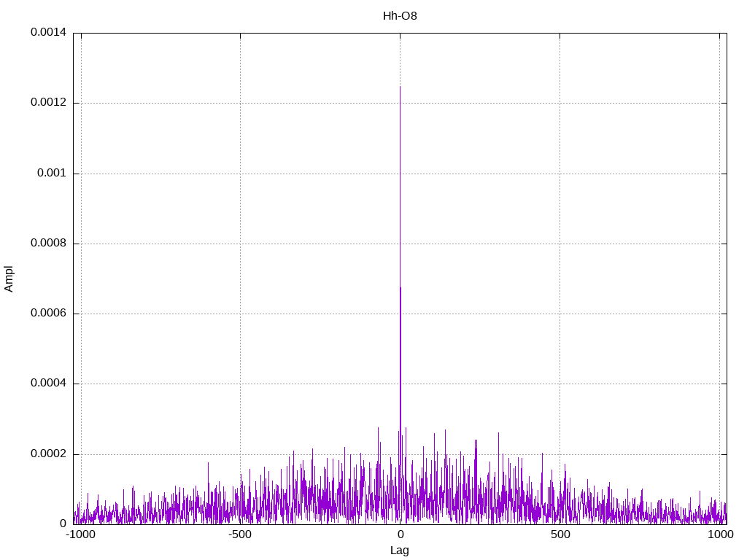Image resolution: width=747 pixels, height=560 pixels.
Task: Click grid intersection at Lag -500, Ampl 0.0008
Action: 240,244
